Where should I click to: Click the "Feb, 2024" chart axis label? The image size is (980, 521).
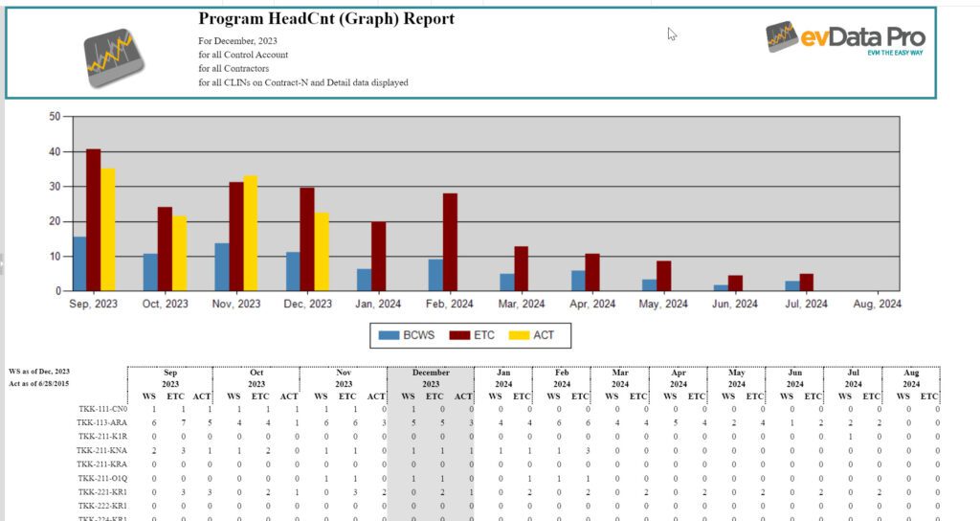pos(450,304)
